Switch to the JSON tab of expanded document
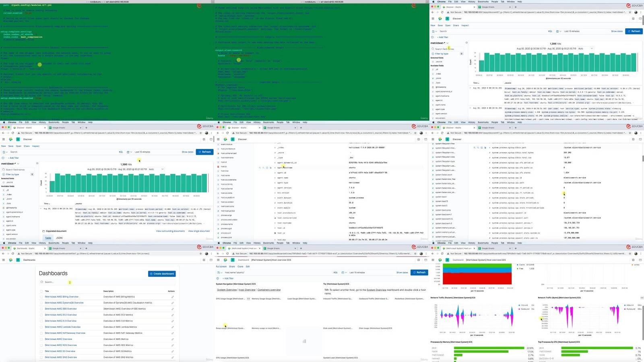The height and width of the screenshot is (362, 644). [59, 238]
